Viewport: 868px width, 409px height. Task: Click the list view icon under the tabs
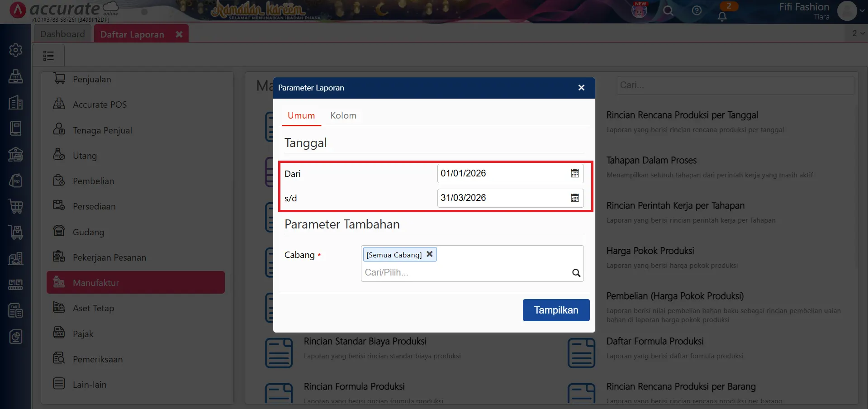(x=48, y=55)
